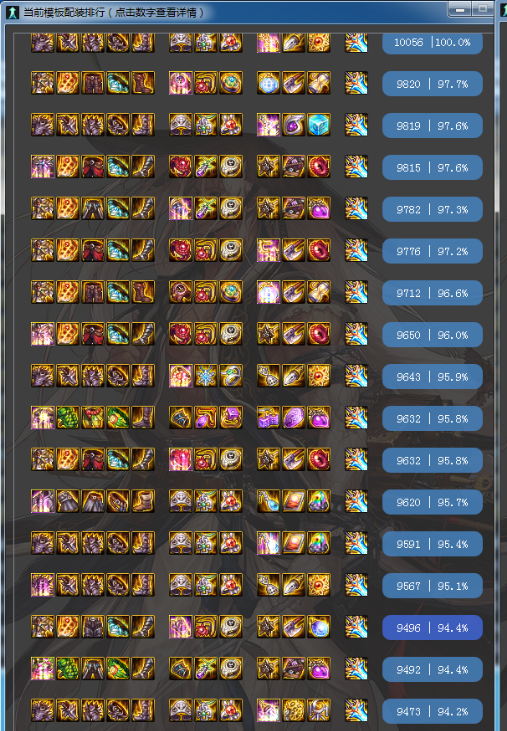Click the rainbow gem icon in the 9620 row
Image resolution: width=507 pixels, height=731 pixels.
pyautogui.click(x=319, y=501)
